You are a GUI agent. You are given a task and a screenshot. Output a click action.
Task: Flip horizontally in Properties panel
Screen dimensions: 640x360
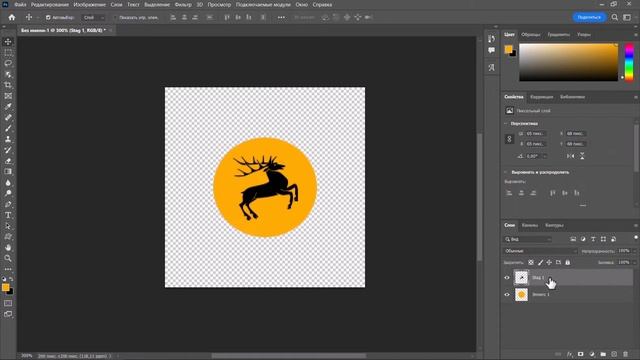tap(571, 156)
